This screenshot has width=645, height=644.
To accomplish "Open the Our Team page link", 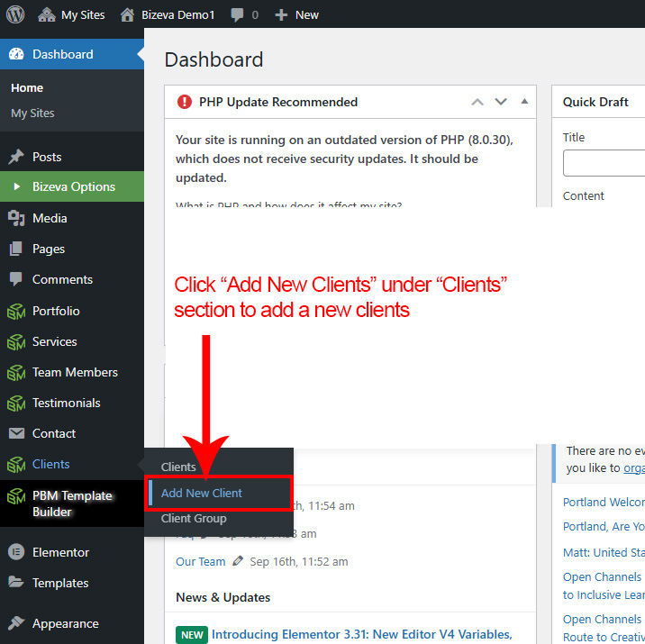I will point(200,561).
